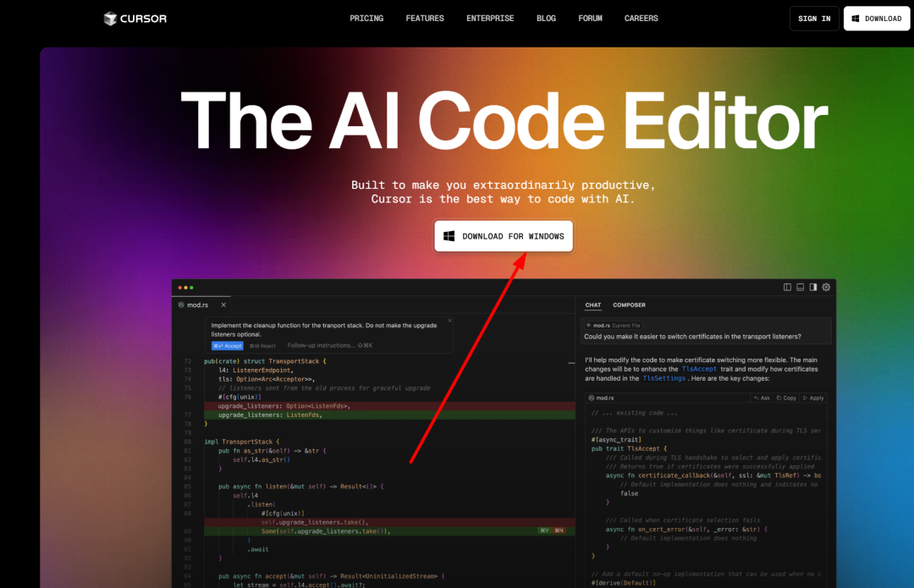The height and width of the screenshot is (588, 914).
Task: Close the mod.rs editor tab
Action: 223,305
